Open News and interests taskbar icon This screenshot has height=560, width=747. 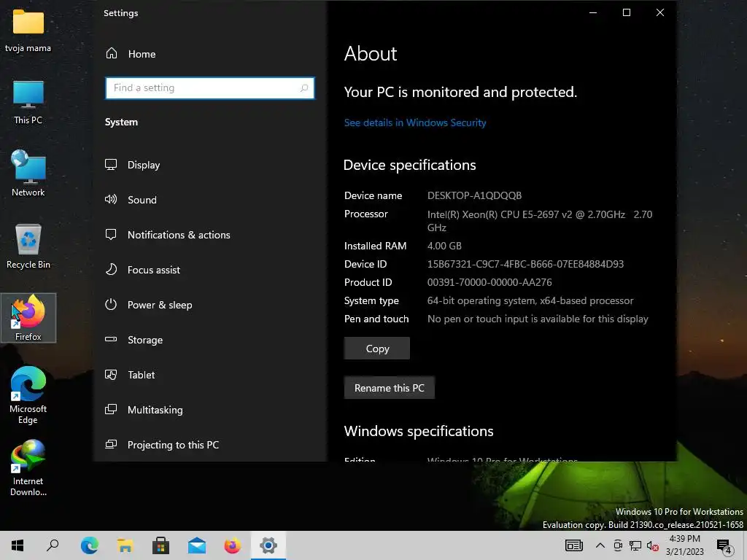tap(573, 545)
